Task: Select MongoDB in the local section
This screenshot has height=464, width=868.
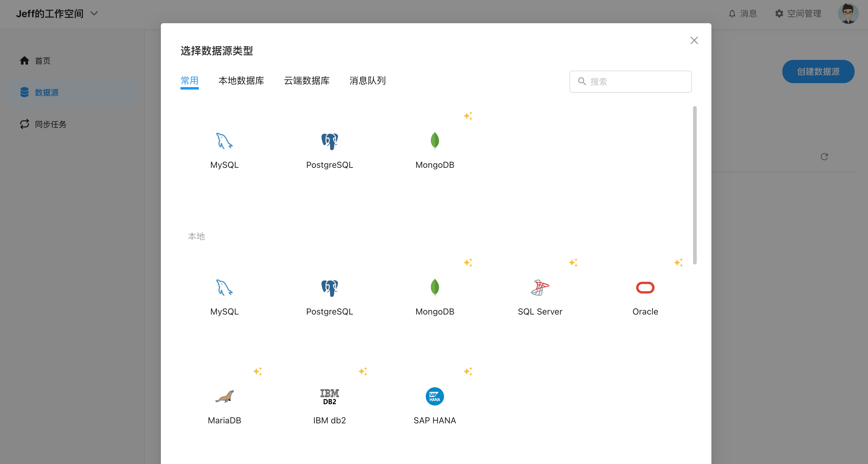Action: pos(435,288)
